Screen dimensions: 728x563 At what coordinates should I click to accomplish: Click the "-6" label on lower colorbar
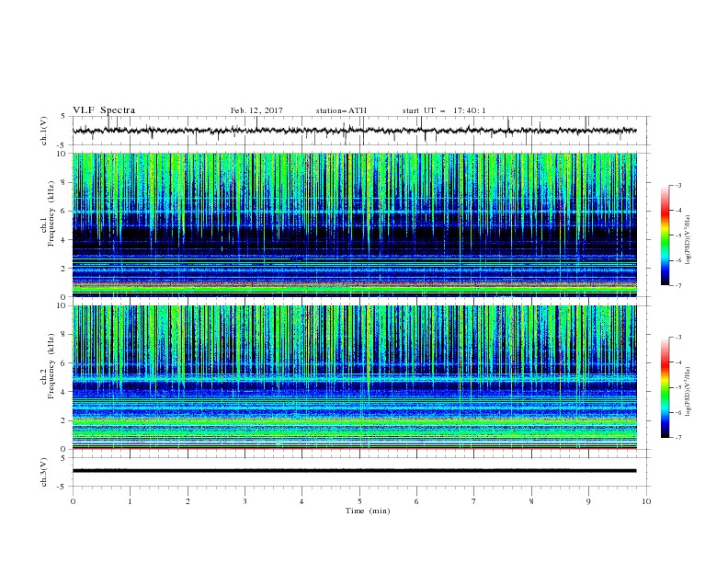(x=677, y=412)
